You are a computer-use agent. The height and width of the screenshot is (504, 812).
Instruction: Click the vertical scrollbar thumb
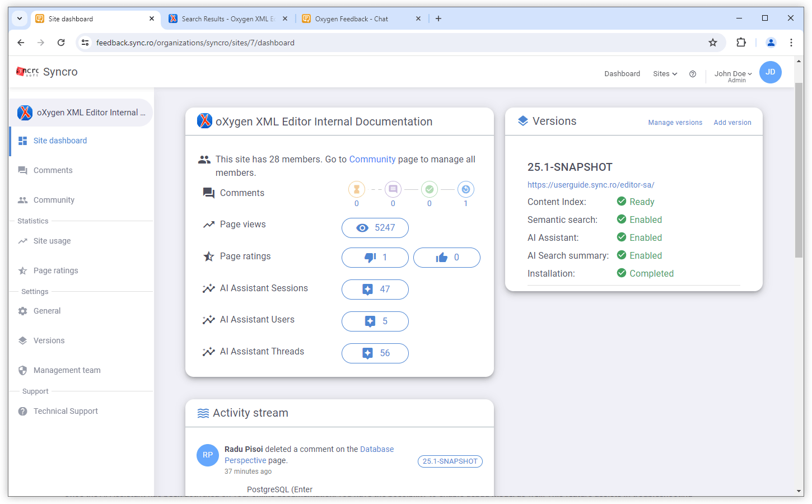(x=799, y=170)
